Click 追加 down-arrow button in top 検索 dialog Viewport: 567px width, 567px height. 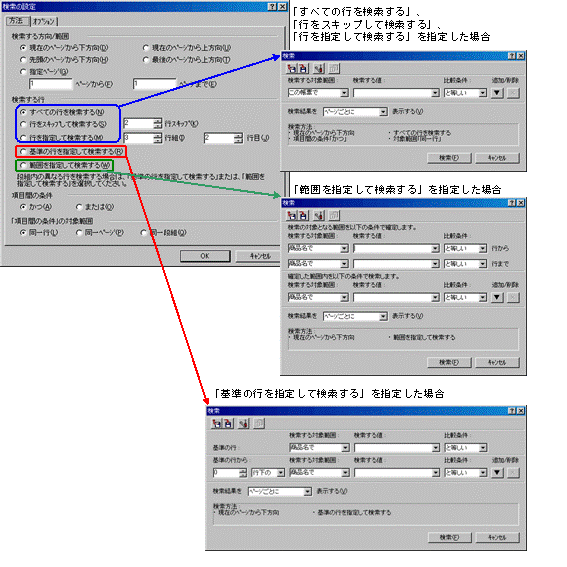tap(497, 93)
